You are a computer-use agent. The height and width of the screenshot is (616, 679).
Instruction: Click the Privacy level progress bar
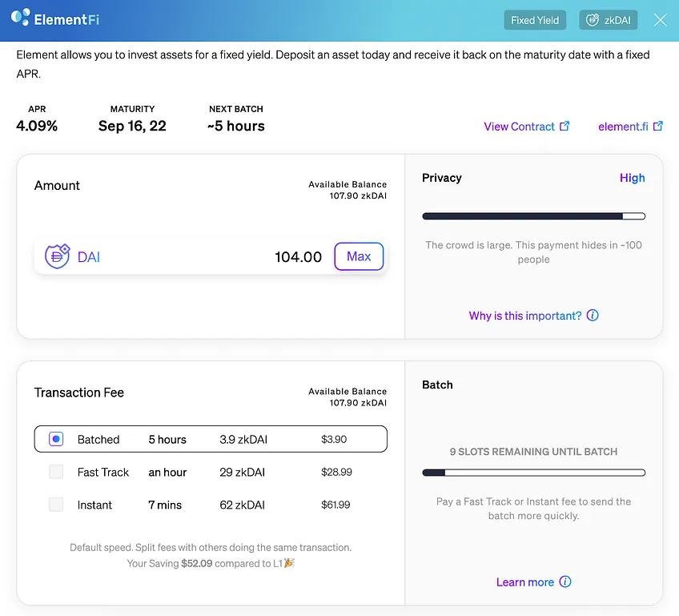click(x=533, y=216)
